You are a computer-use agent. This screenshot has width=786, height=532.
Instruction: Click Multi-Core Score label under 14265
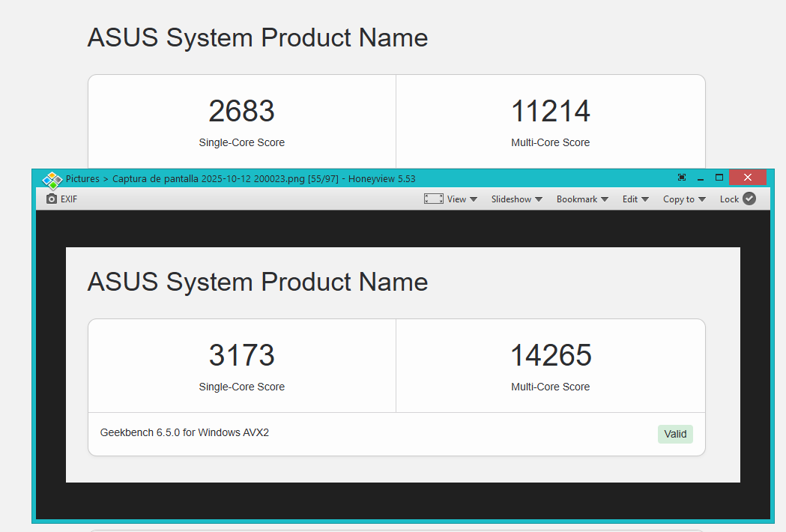point(551,387)
